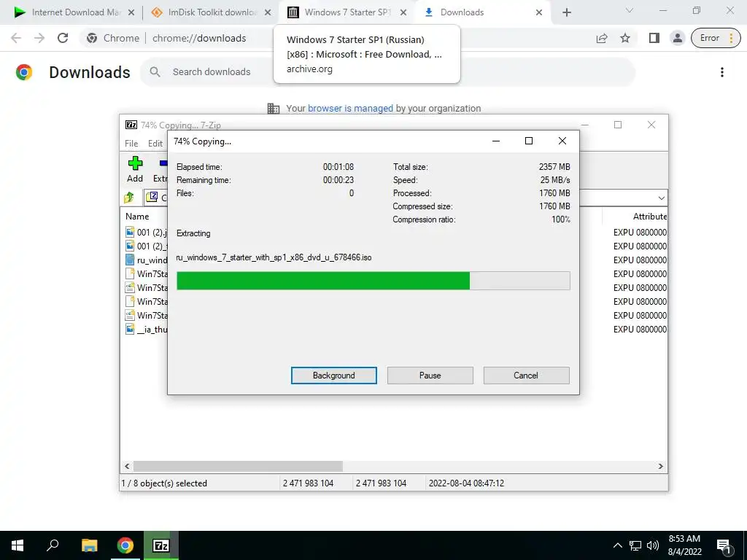Screen dimensions: 747x560
Task: Click the '2022-08-04 08:47:12' status entry
Action: click(x=466, y=483)
